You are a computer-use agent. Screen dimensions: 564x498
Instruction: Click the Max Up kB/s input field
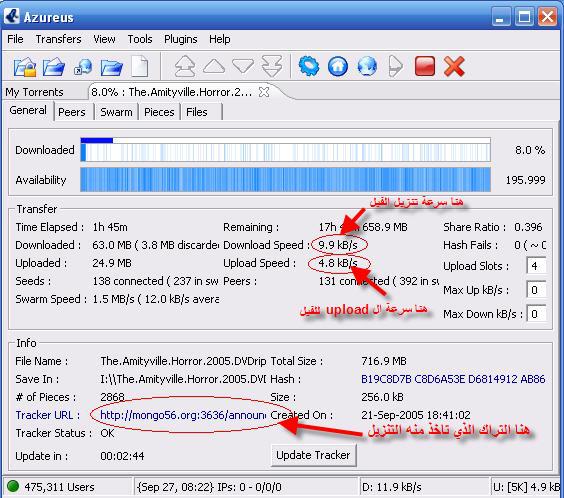pos(536,290)
